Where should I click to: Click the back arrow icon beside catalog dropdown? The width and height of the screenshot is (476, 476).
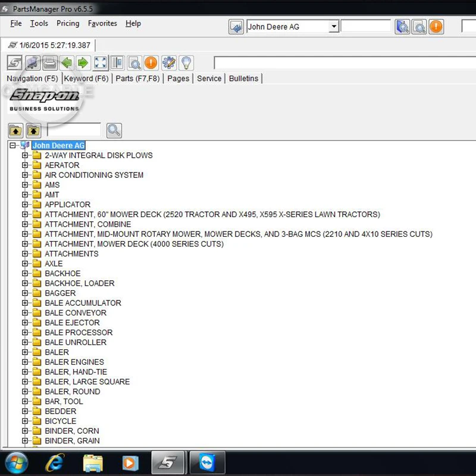pyautogui.click(x=236, y=27)
